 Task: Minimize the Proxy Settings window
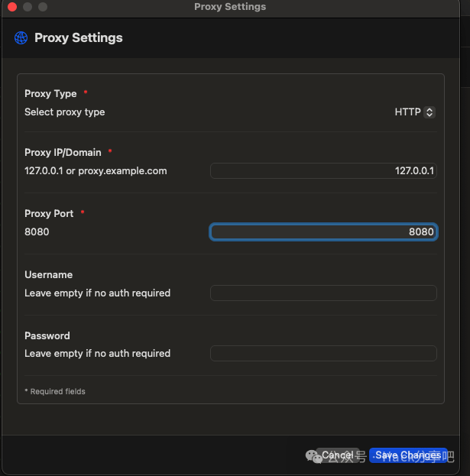pyautogui.click(x=27, y=7)
